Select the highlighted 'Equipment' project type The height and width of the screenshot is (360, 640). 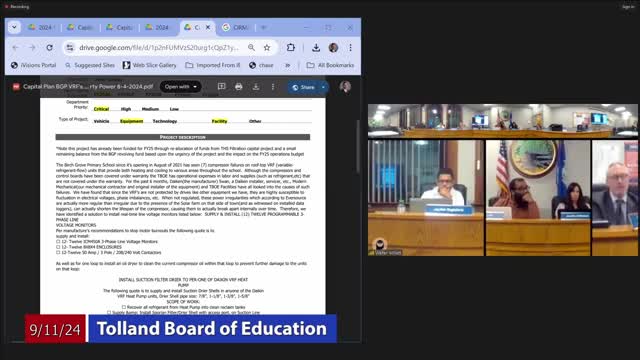[x=131, y=121]
